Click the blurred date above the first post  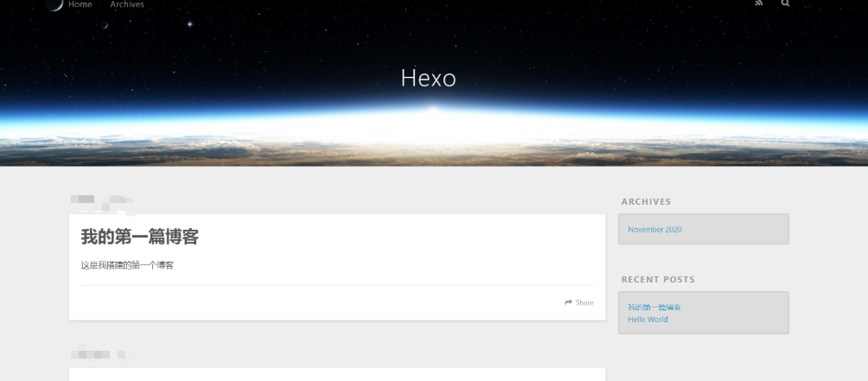pos(102,202)
